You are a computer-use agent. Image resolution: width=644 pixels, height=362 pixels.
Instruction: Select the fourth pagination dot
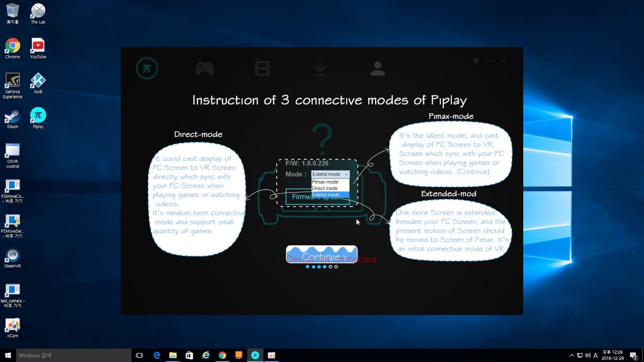coord(325,267)
